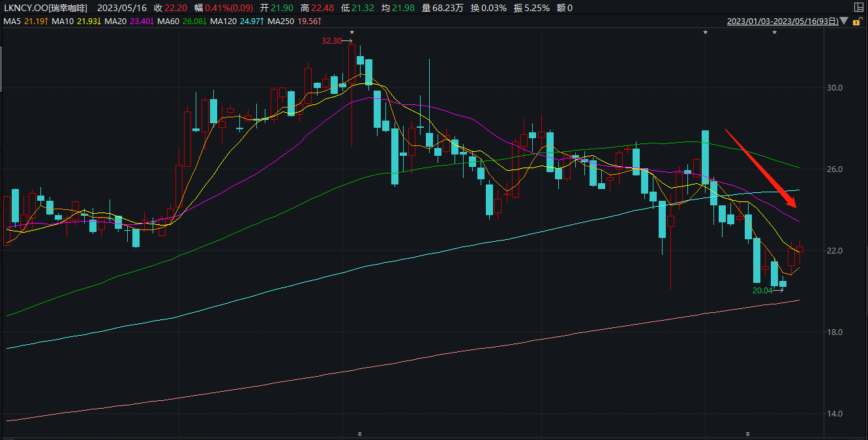
Task: Open the panel layout icon at top right
Action: click(x=858, y=8)
